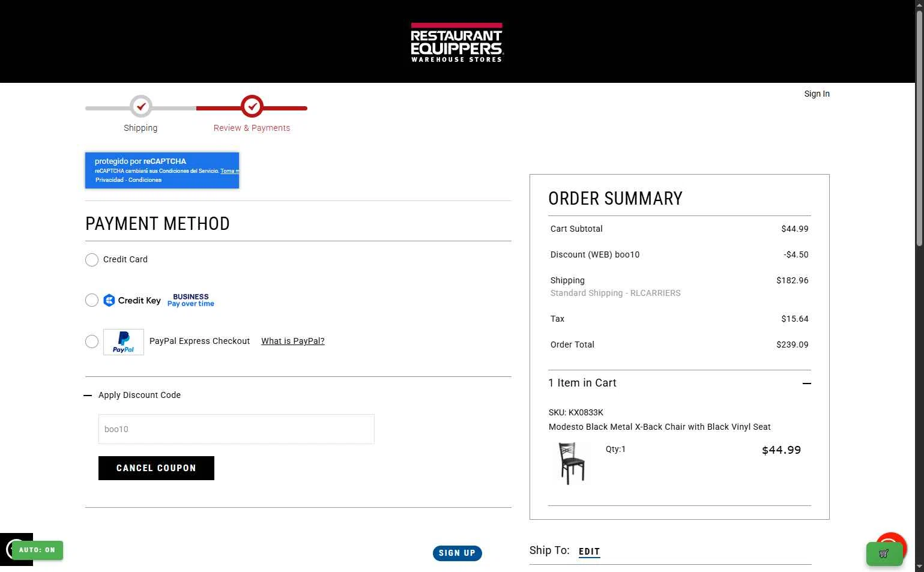Click the Restaurant Equippers logo
The image size is (924, 572).
point(456,43)
